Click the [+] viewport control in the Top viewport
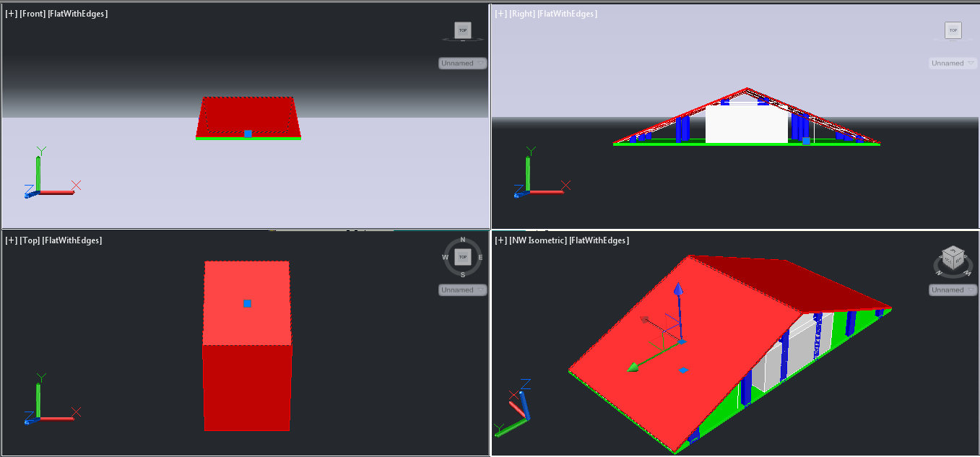 (11, 240)
